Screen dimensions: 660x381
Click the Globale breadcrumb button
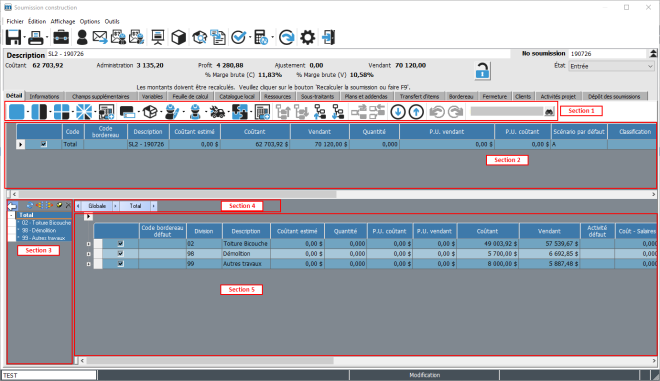[x=97, y=206]
